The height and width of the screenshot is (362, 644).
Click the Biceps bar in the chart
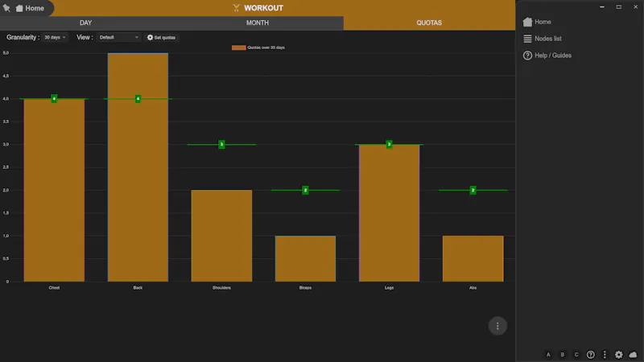[x=306, y=258]
